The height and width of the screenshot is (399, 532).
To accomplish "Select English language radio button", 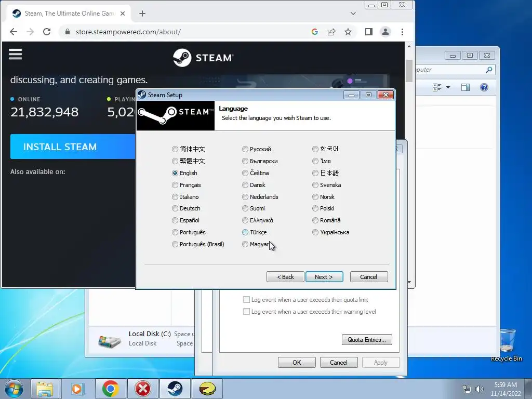I will click(175, 173).
